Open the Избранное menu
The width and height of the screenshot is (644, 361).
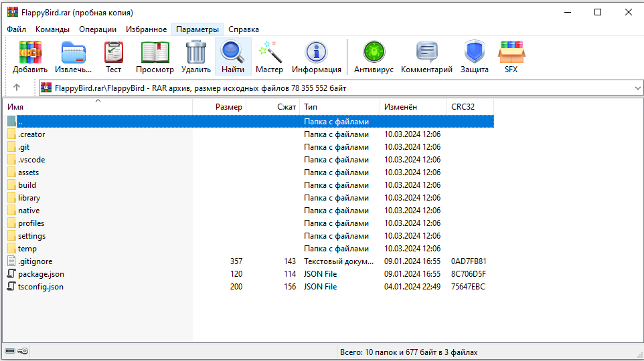point(146,29)
